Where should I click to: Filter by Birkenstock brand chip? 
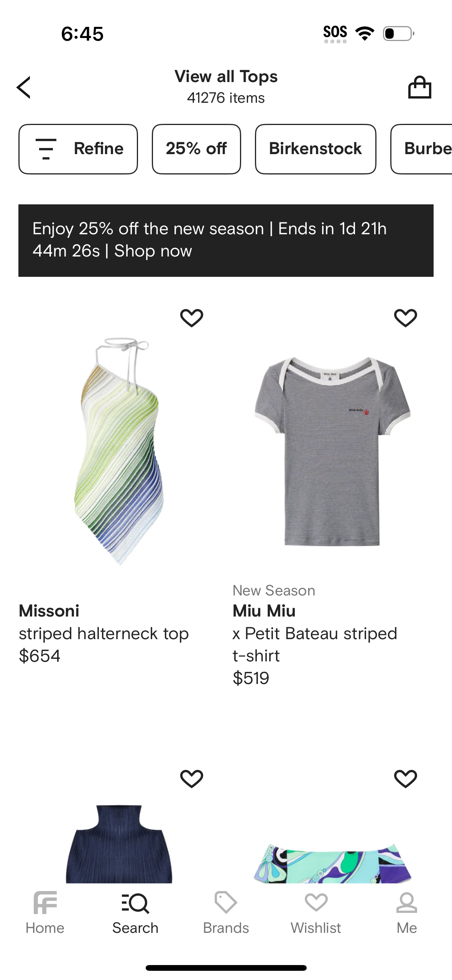(x=316, y=149)
